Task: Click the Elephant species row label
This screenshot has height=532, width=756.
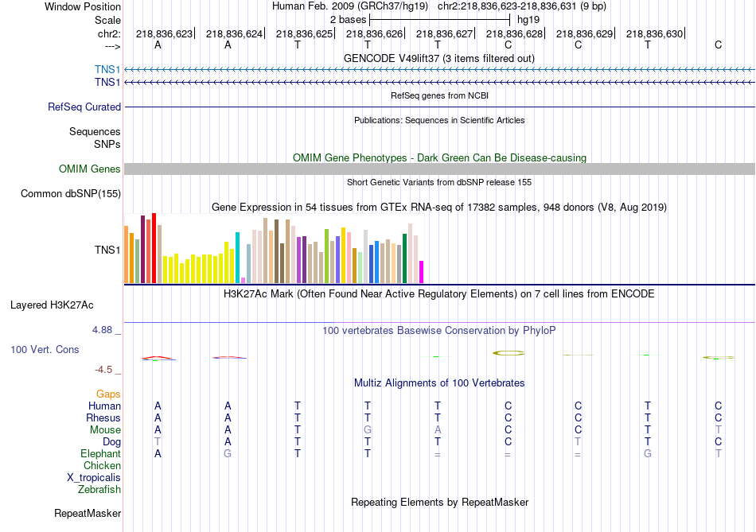Action: 100,454
